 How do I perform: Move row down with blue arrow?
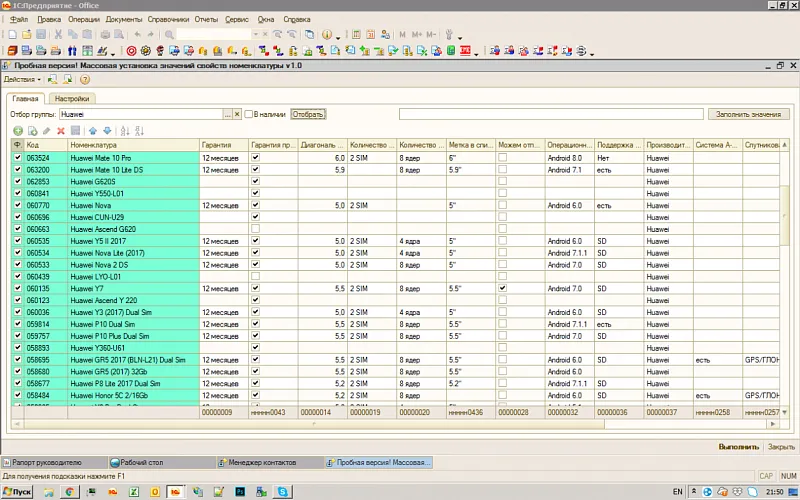(107, 131)
